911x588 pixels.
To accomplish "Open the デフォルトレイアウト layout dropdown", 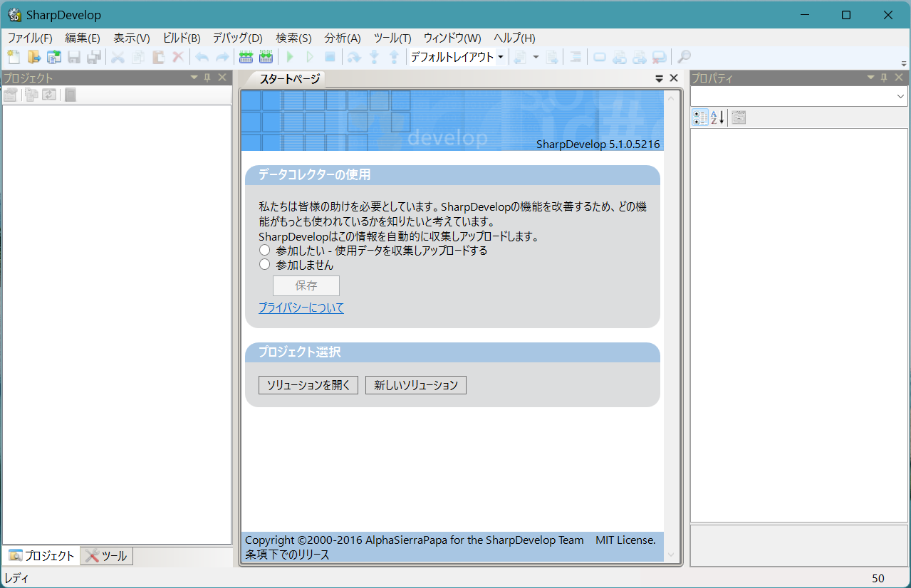I will (x=501, y=58).
